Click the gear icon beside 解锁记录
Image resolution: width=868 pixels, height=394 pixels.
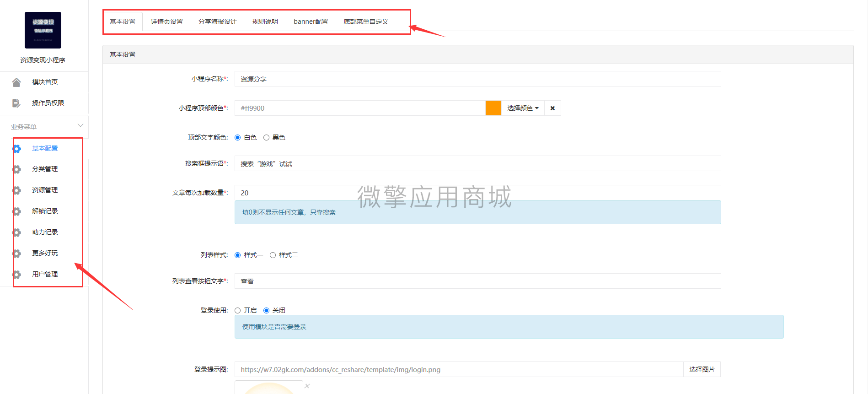click(17, 211)
